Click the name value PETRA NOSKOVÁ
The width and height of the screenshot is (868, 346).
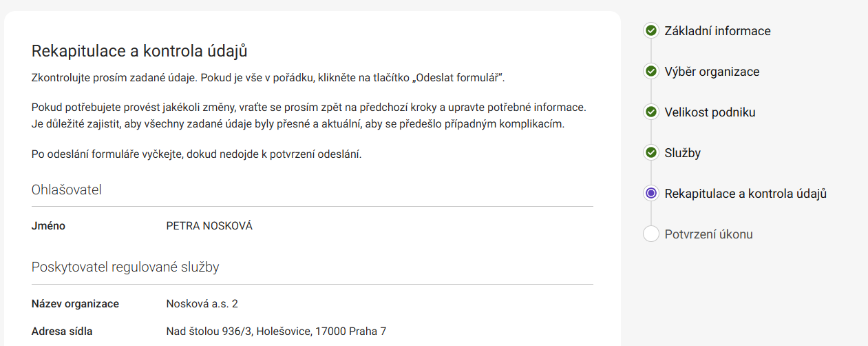pyautogui.click(x=209, y=226)
